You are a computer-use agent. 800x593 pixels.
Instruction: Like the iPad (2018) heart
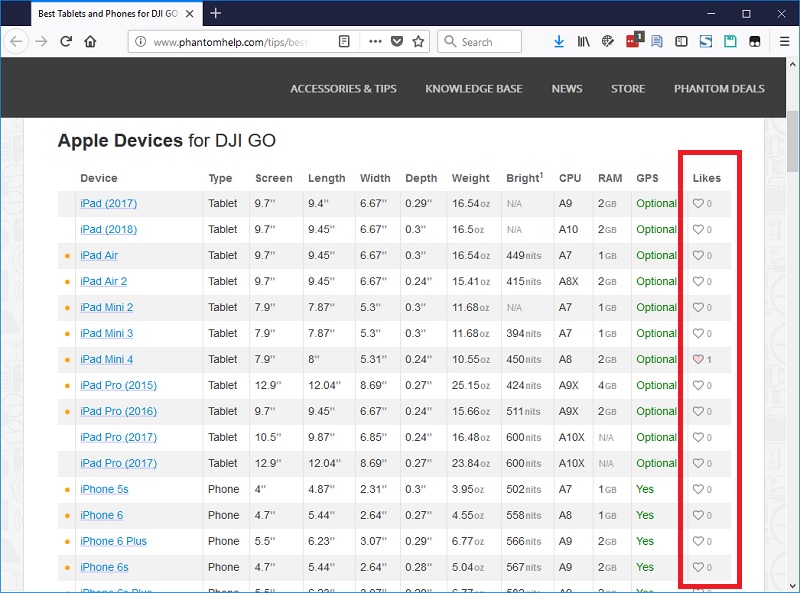698,230
